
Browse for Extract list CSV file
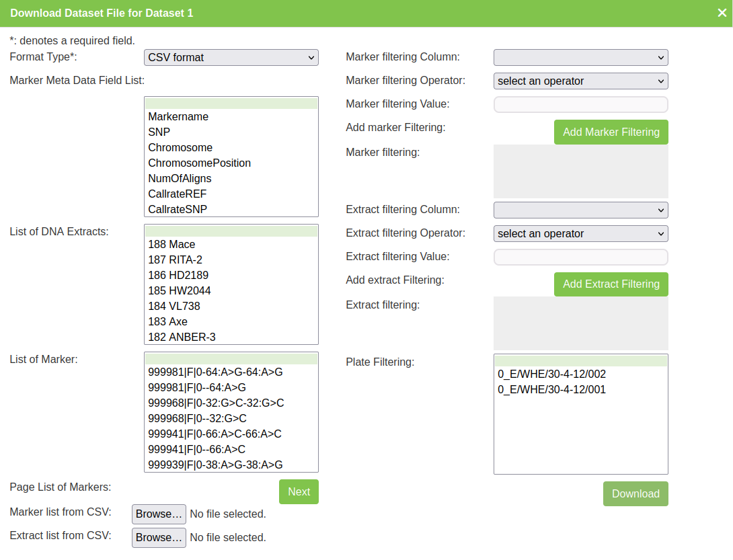pyautogui.click(x=159, y=538)
